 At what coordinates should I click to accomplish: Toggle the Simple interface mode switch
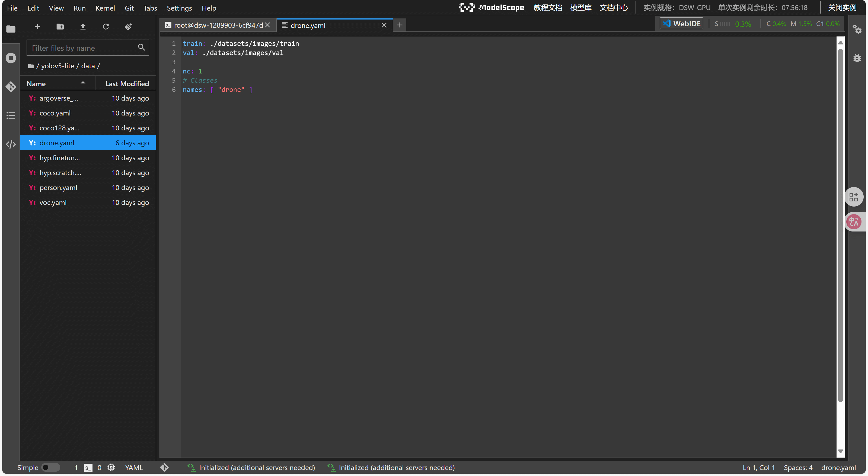(50, 467)
